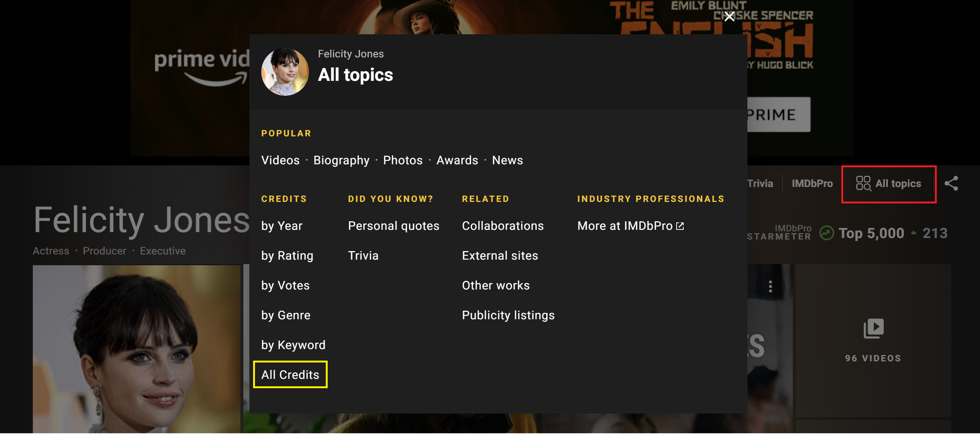Select the Trivia tab in the header

(760, 184)
